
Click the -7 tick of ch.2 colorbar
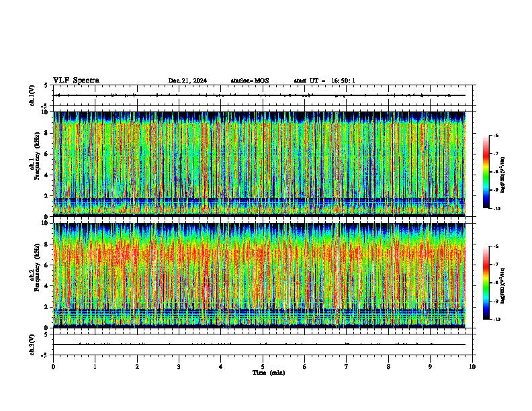pyautogui.click(x=496, y=265)
